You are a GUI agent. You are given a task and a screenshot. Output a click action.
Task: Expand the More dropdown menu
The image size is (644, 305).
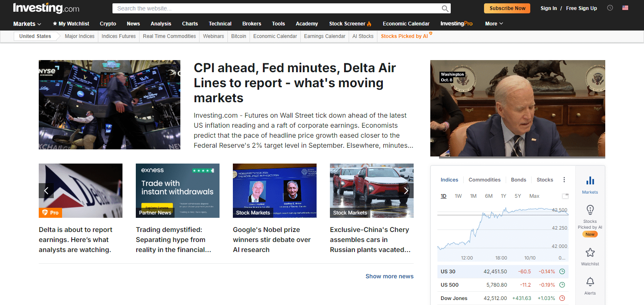point(494,24)
